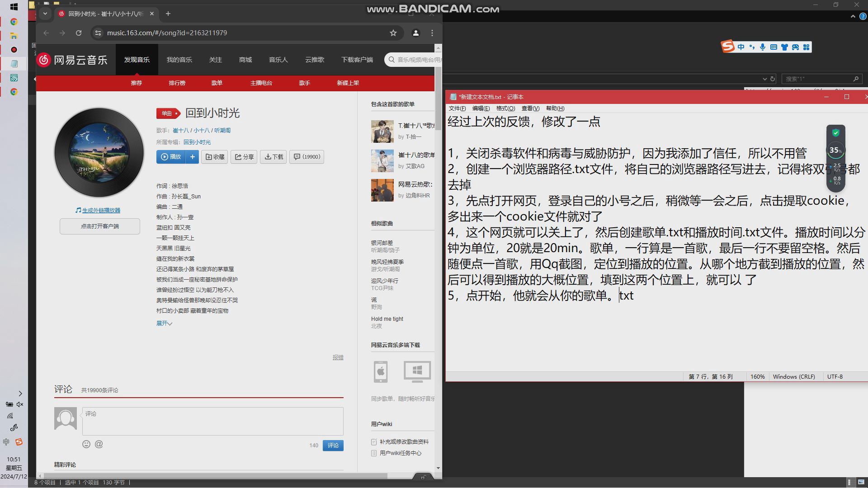Screen dimensions: 868x488
Task: Switch to Notepad from taskbar
Action: (14, 64)
